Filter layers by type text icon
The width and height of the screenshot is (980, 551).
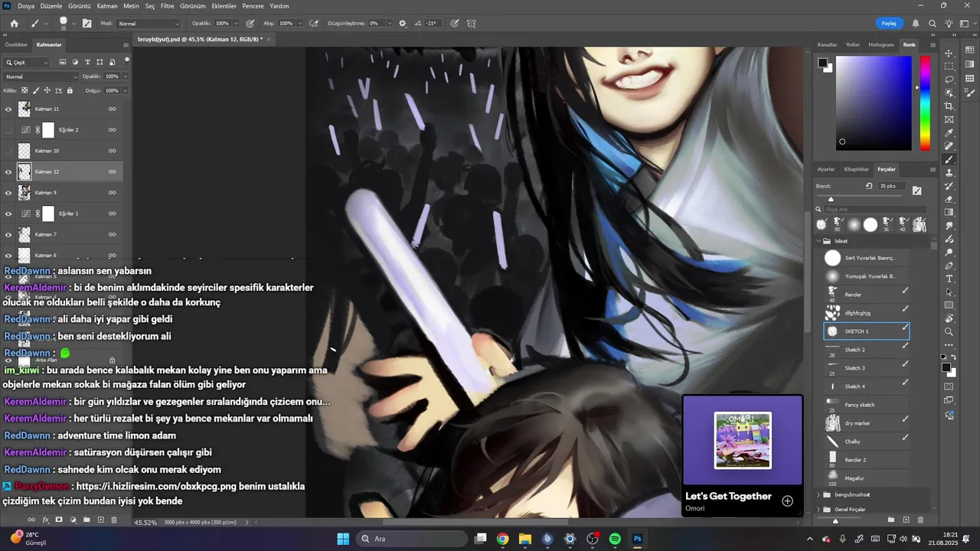pos(88,62)
